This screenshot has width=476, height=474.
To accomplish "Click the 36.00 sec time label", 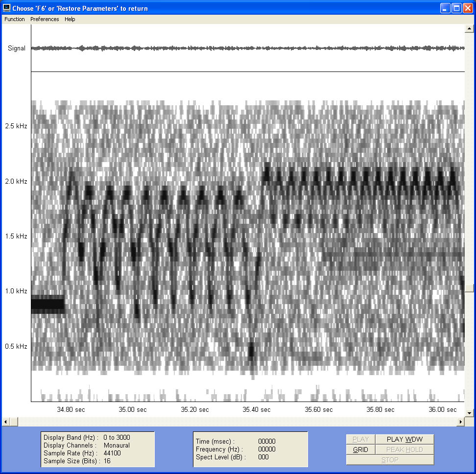I will [x=443, y=409].
